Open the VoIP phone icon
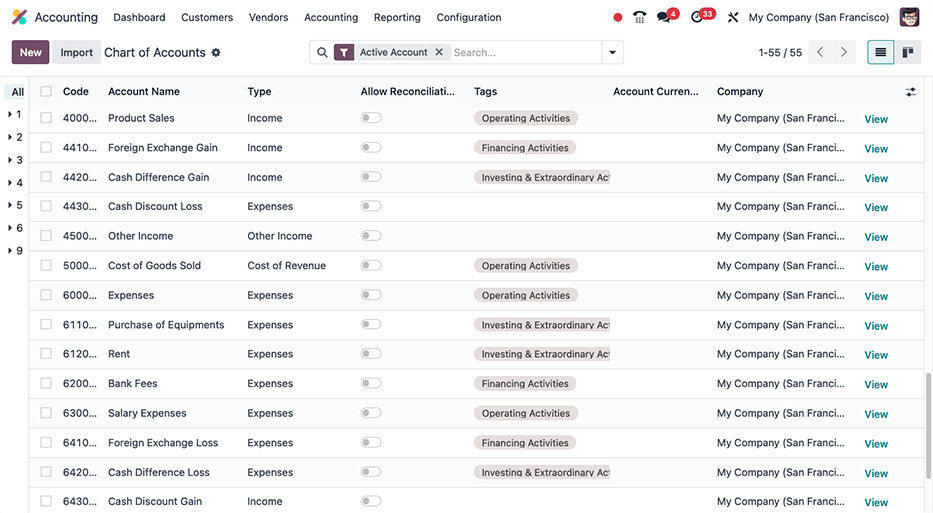Image resolution: width=933 pixels, height=513 pixels. point(640,17)
